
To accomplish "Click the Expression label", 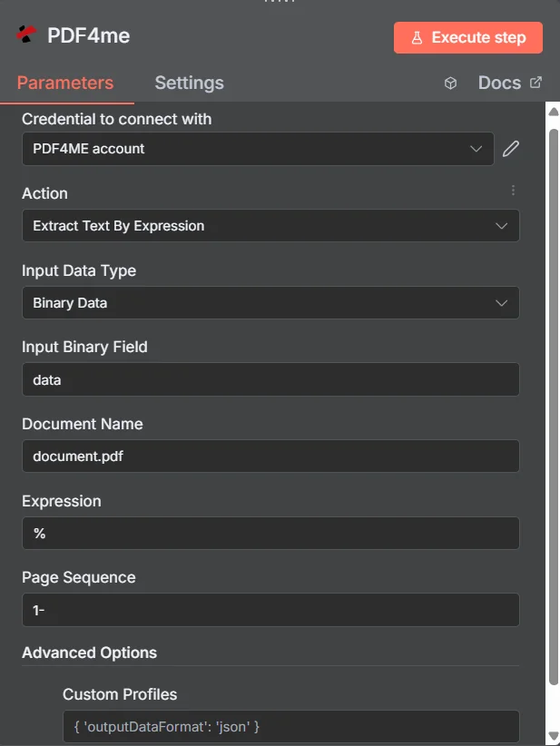I will tap(62, 501).
